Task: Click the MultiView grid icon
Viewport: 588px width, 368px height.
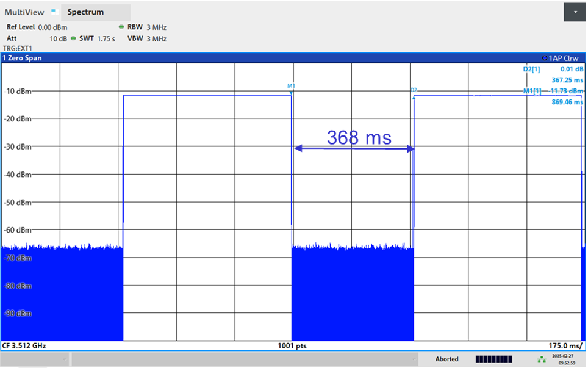Action: click(x=54, y=12)
